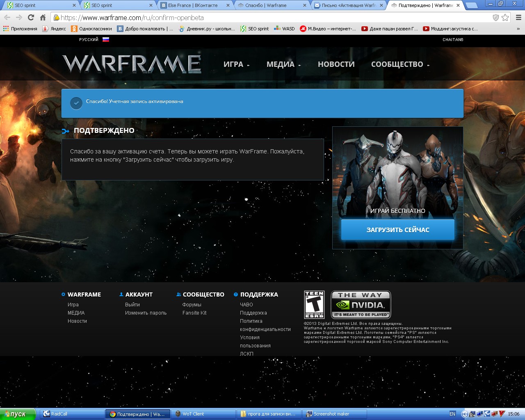Click the EN language indicator in the tray

point(452,414)
